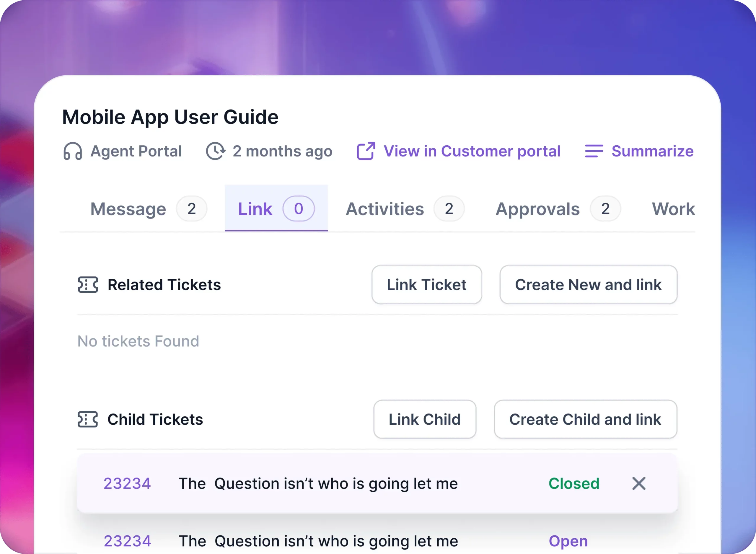Switch to the Message tab
Image resolution: width=756 pixels, height=554 pixels.
(x=127, y=208)
